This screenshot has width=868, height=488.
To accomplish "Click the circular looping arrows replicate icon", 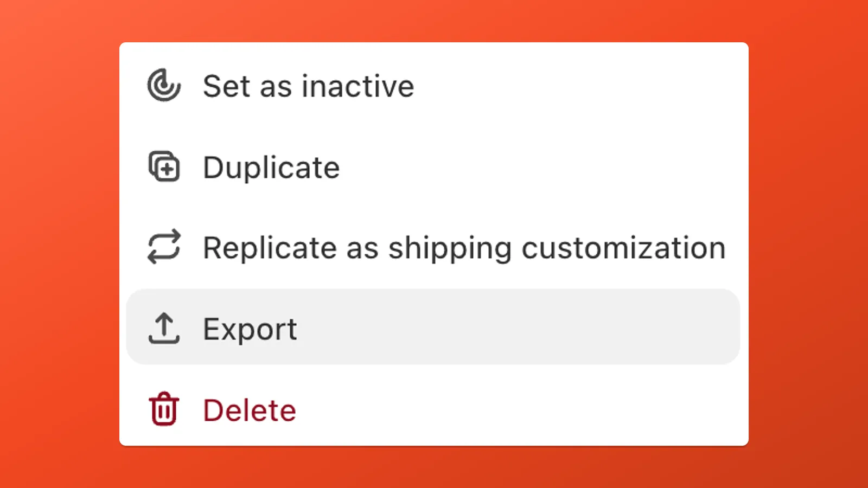I will pos(164,248).
